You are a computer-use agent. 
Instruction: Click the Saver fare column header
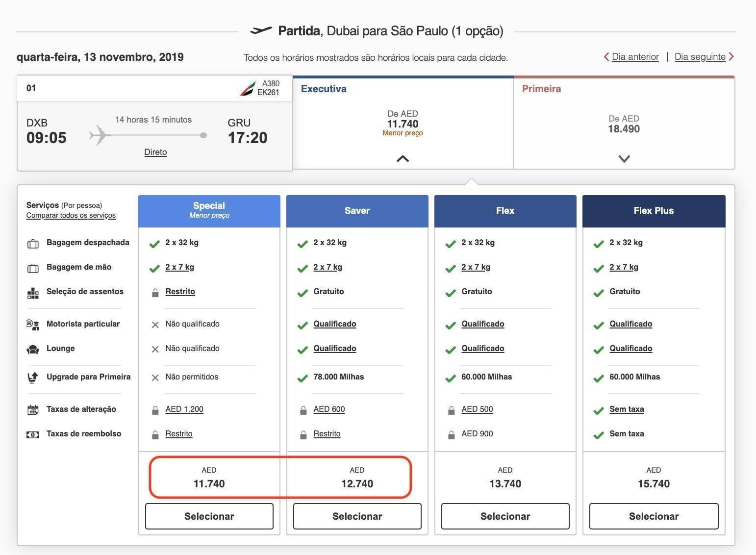pos(357,211)
